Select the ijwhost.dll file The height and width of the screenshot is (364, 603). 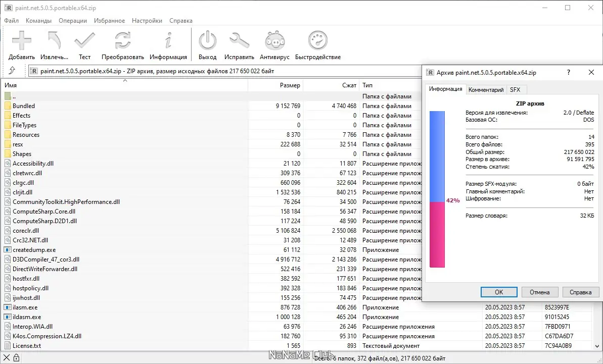point(26,298)
